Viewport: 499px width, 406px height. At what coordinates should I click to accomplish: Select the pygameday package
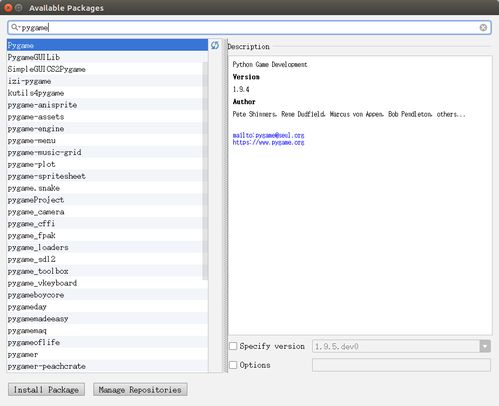[x=107, y=307]
